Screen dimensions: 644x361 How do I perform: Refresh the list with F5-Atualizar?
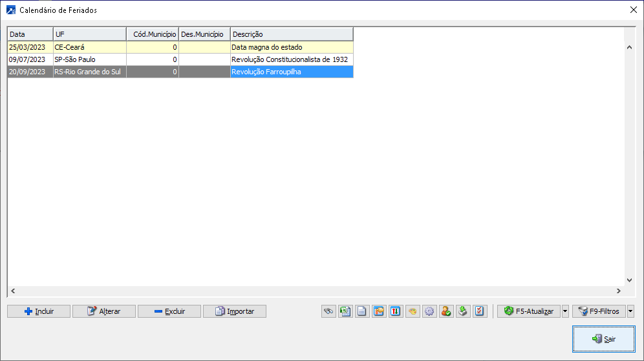(529, 311)
